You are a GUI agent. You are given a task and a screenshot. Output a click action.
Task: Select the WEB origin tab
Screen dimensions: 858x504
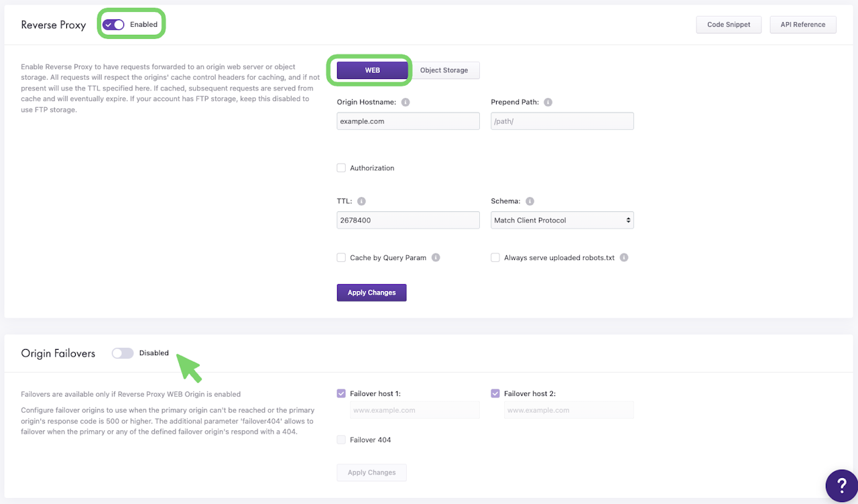tap(373, 70)
